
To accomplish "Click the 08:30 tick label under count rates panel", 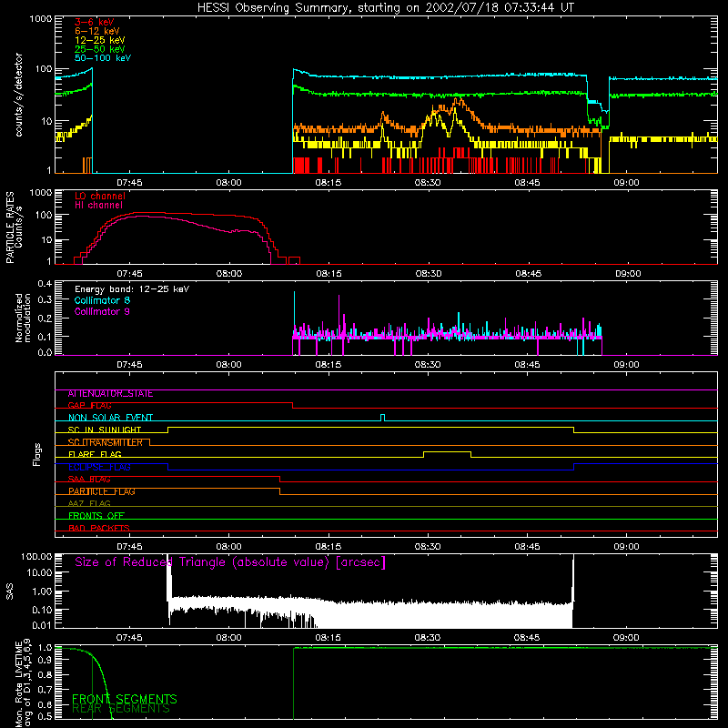I will coord(428,183).
